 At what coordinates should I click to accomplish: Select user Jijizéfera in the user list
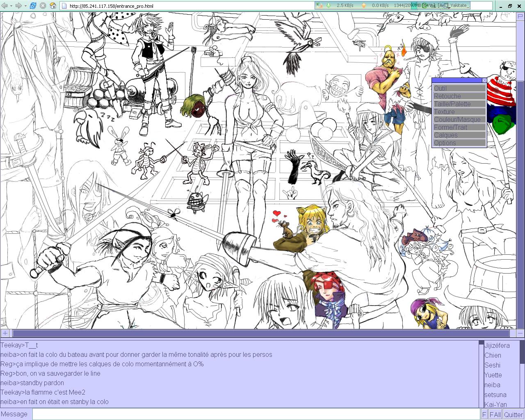[x=497, y=346]
